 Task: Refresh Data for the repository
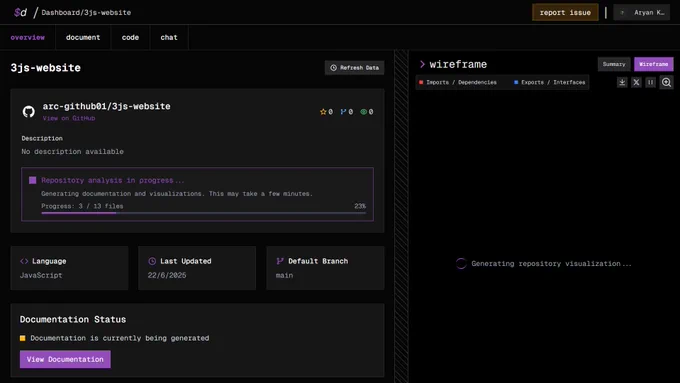click(354, 68)
